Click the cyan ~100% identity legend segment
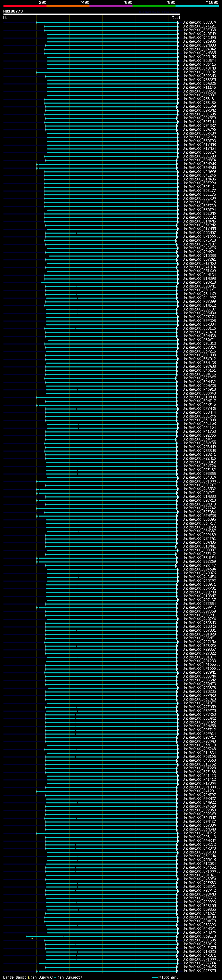 pos(197,7)
